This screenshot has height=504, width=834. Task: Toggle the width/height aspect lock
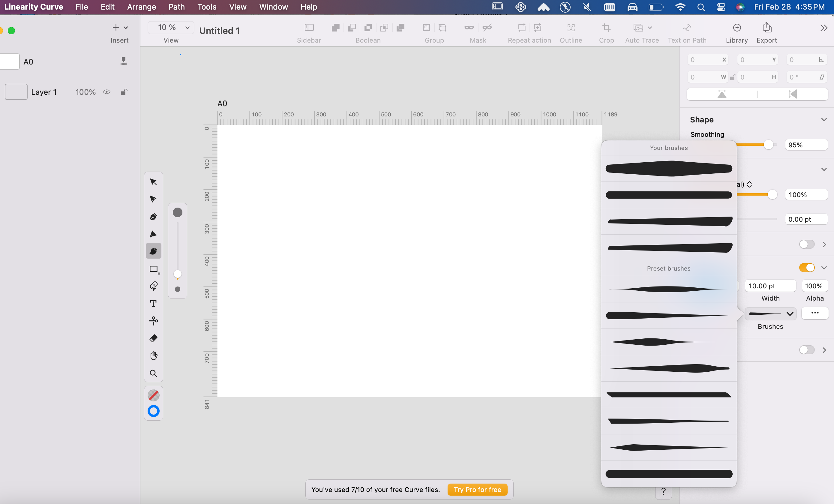coord(733,77)
